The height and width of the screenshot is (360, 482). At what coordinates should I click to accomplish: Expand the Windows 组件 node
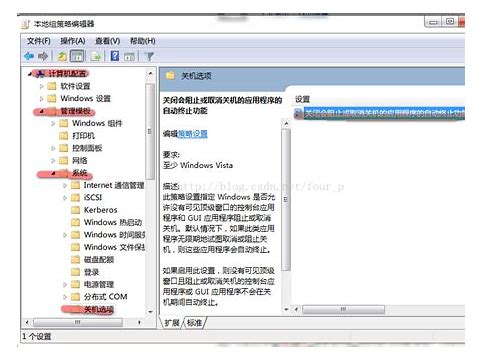click(x=53, y=124)
